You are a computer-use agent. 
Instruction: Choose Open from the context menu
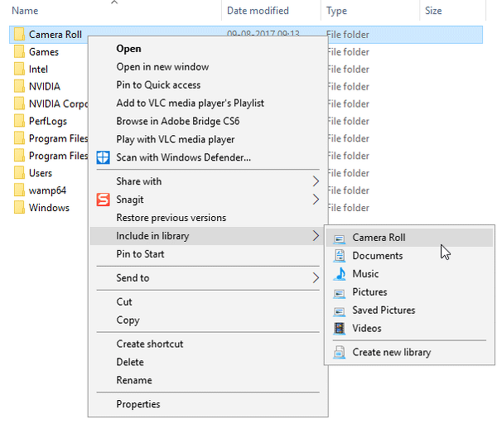coord(208,49)
